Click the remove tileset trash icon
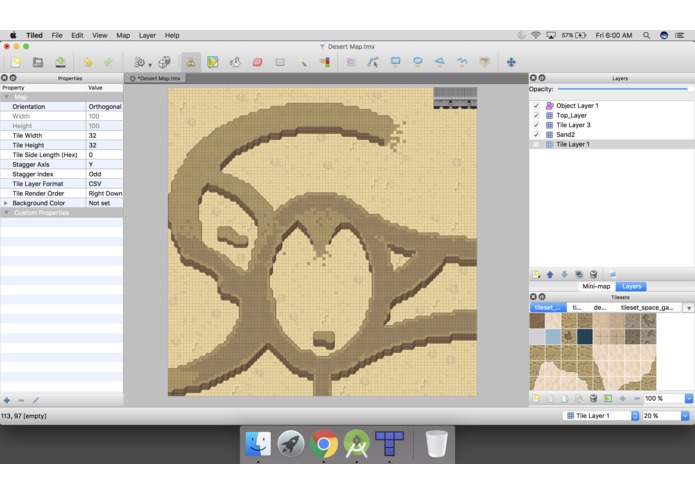The height and width of the screenshot is (494, 695). [x=593, y=399]
